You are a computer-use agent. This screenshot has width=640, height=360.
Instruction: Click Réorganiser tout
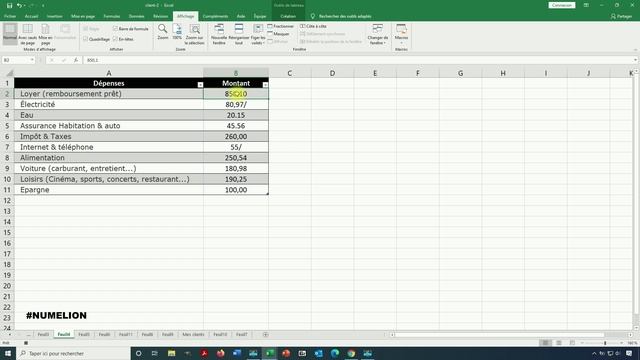[239, 34]
